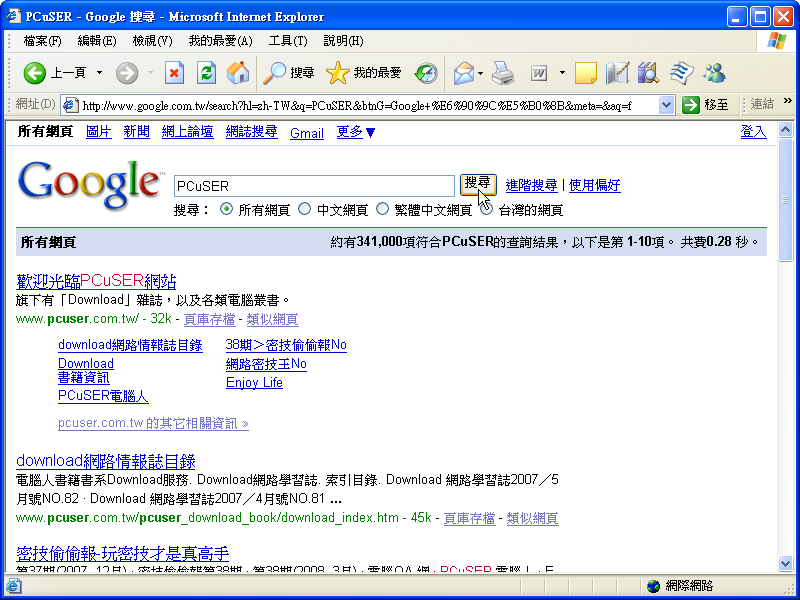The height and width of the screenshot is (600, 800).
Task: Open the Mail icon dropdown arrow
Action: click(481, 73)
